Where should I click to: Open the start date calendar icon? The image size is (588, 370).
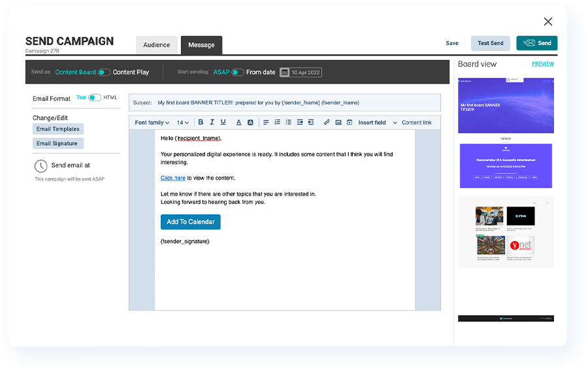click(x=284, y=73)
